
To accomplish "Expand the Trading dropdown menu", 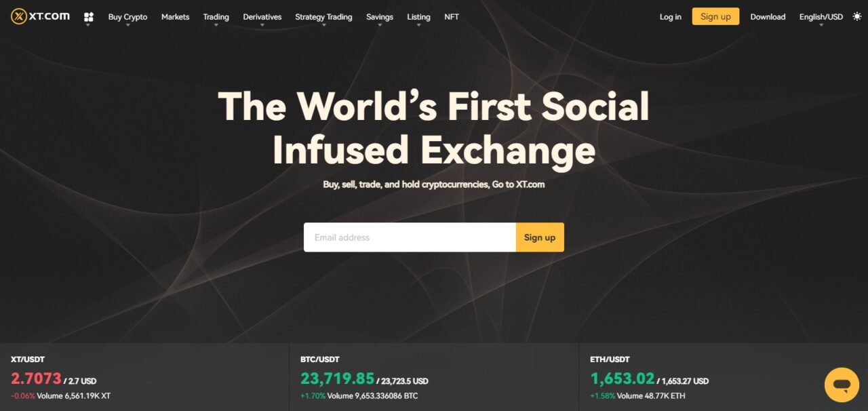I will [x=216, y=17].
